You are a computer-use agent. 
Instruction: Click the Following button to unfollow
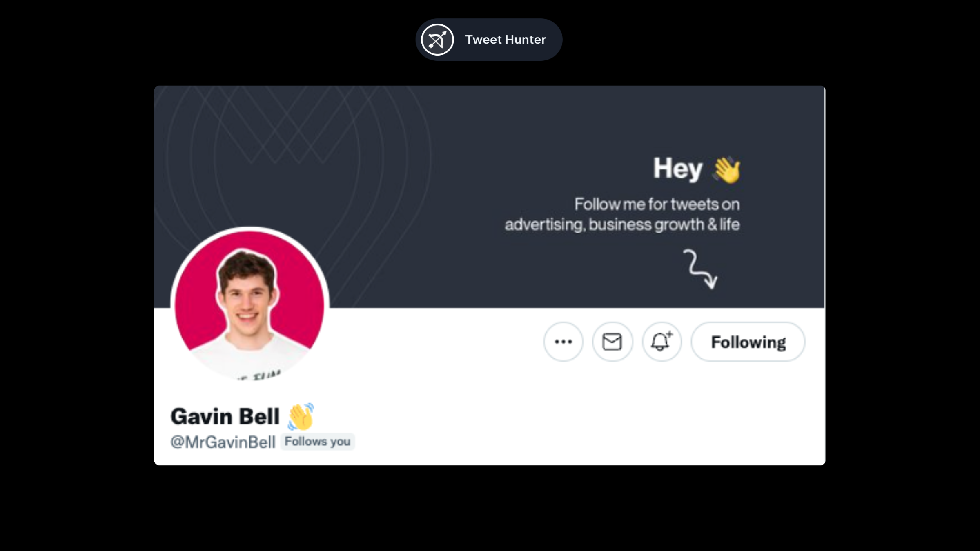tap(748, 342)
